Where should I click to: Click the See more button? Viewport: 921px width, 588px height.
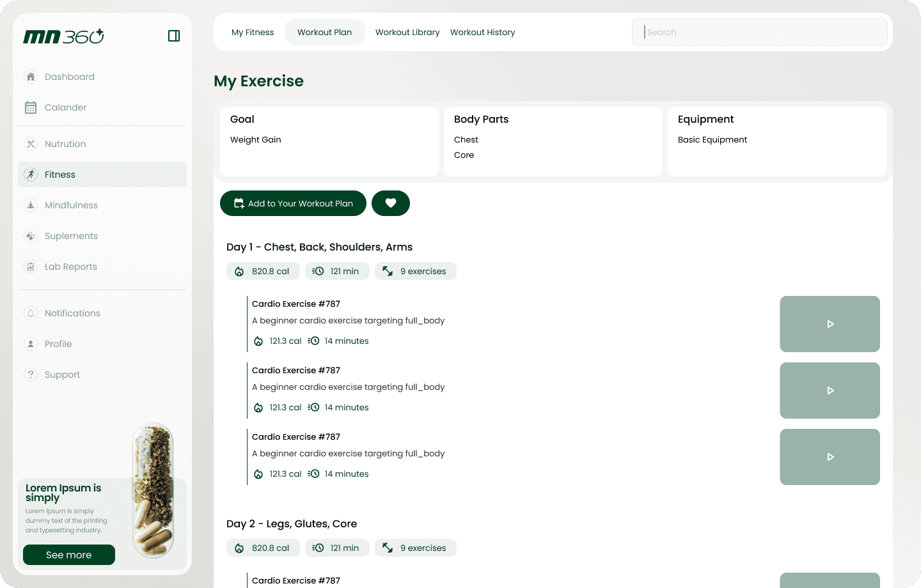(x=69, y=555)
